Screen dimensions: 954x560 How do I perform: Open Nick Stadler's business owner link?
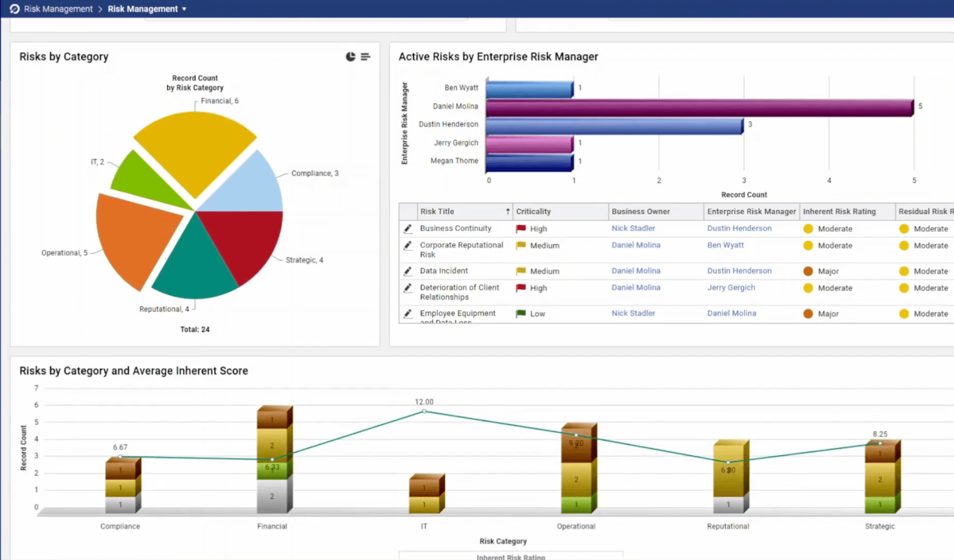(633, 228)
